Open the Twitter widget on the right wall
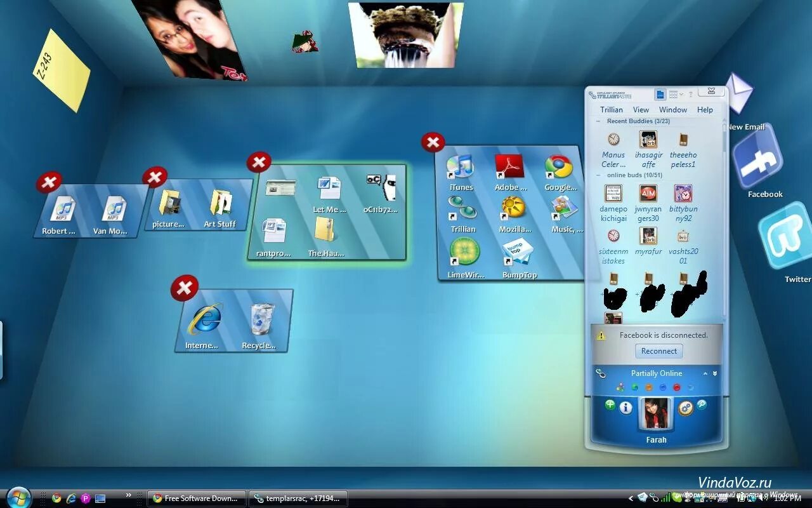Screen dimensions: 812x508 click(x=785, y=236)
